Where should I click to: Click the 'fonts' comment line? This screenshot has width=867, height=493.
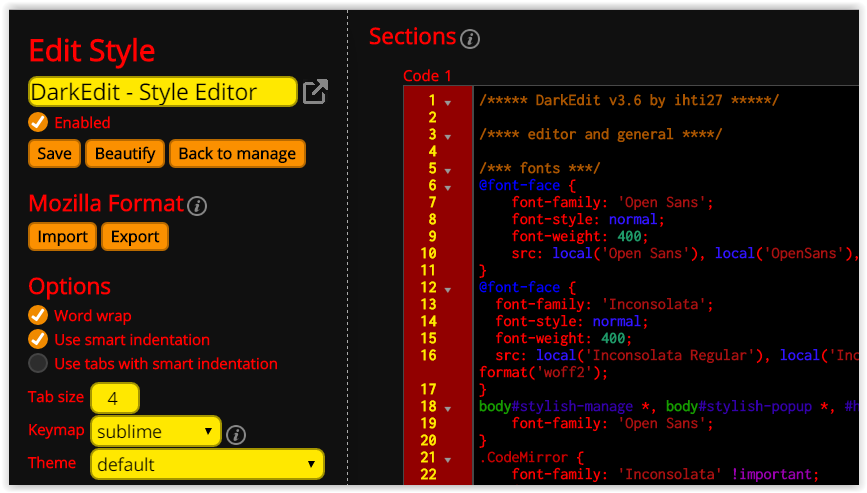(540, 168)
